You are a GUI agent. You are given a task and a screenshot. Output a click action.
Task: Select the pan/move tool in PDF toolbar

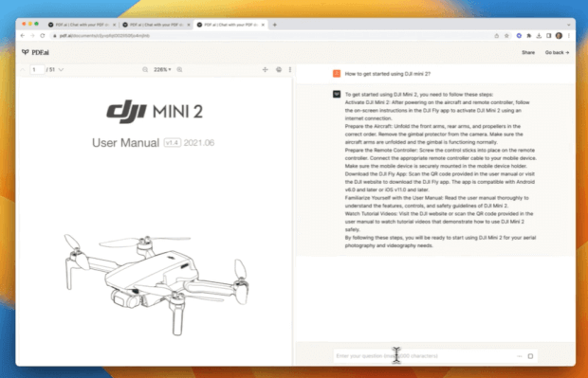(266, 70)
